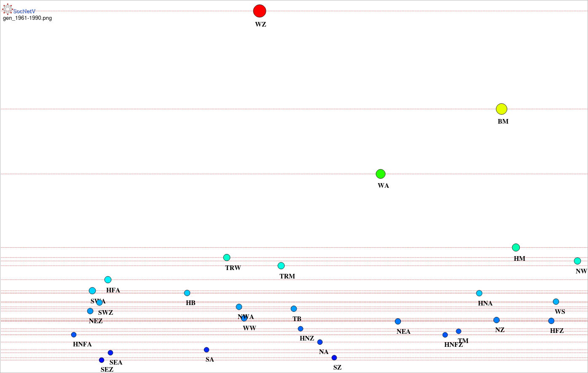Viewport: 588px width, 373px height.
Task: Select the yellow BM node
Action: point(502,109)
